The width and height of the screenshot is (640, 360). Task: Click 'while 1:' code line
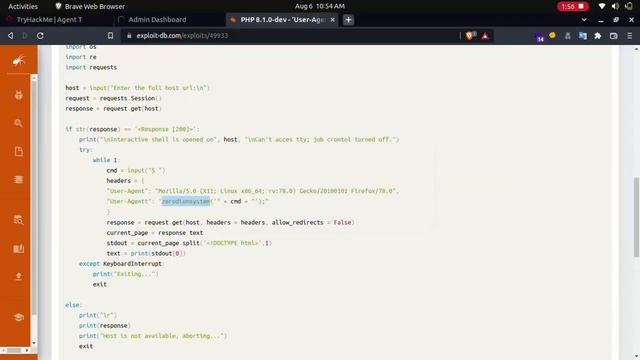pos(106,160)
